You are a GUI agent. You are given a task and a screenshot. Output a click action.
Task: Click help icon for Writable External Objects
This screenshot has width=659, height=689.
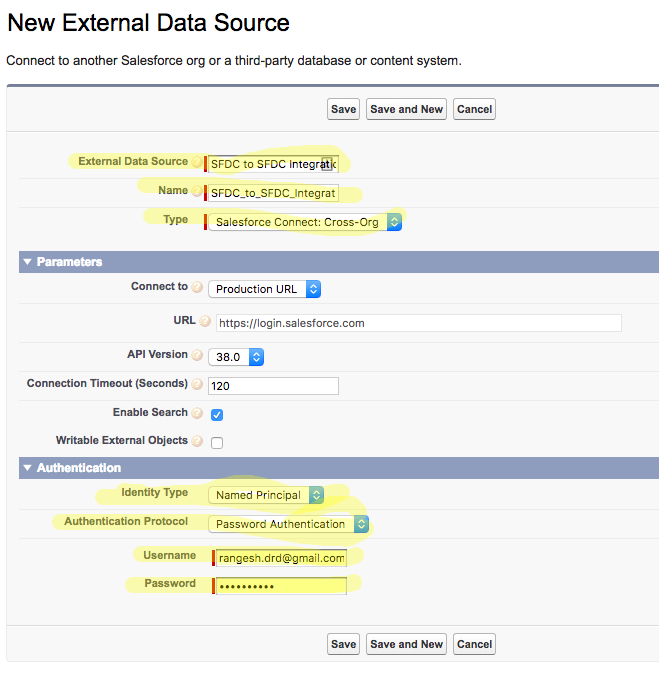tap(197, 441)
